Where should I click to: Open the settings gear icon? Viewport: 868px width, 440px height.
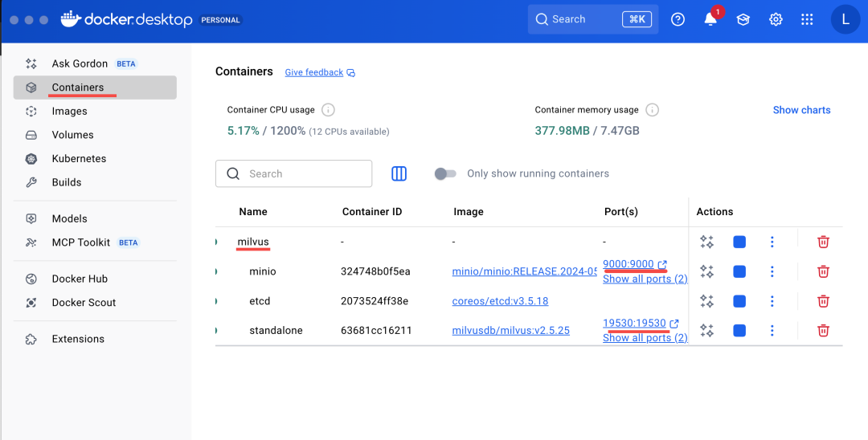(776, 19)
